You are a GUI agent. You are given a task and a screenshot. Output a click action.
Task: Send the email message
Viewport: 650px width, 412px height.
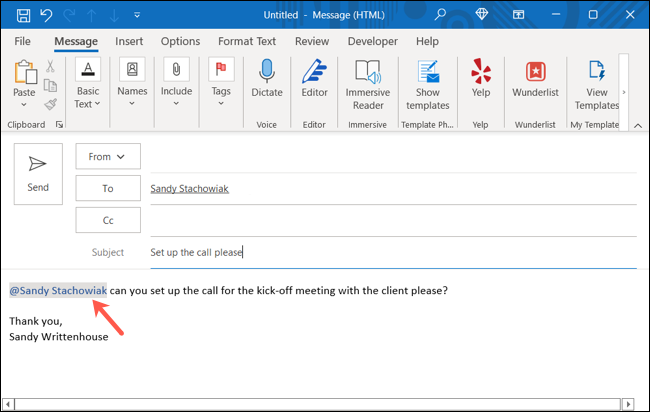(38, 174)
